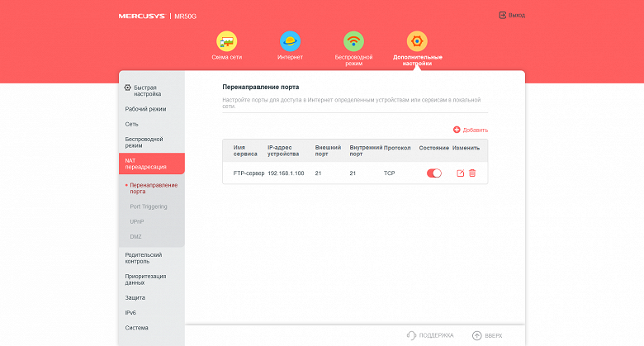Open the Интернет planet icon

290,41
